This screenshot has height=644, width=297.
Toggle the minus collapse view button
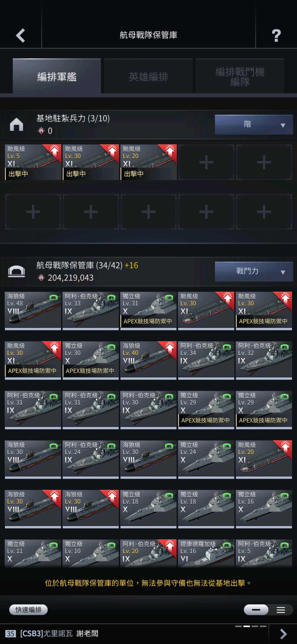click(x=256, y=610)
